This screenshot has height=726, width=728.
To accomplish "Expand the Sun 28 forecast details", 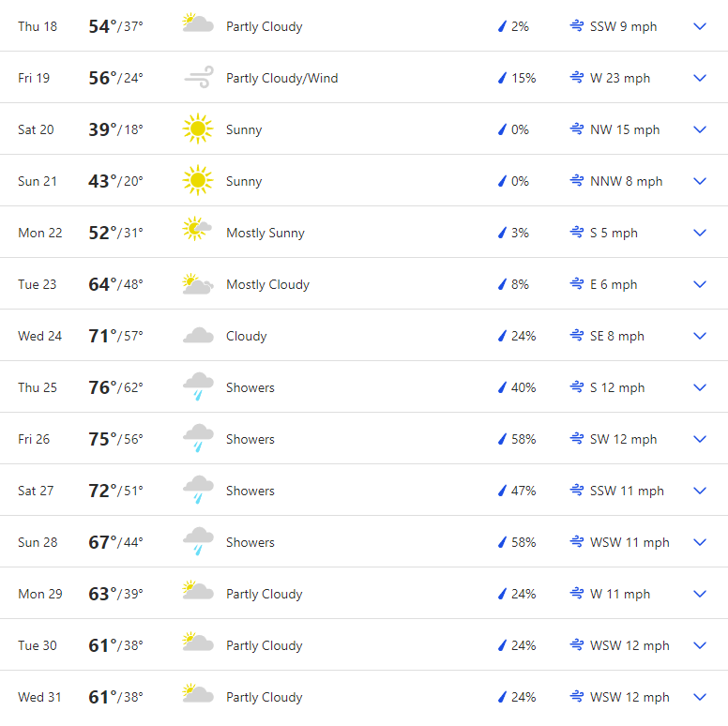I will (700, 542).
